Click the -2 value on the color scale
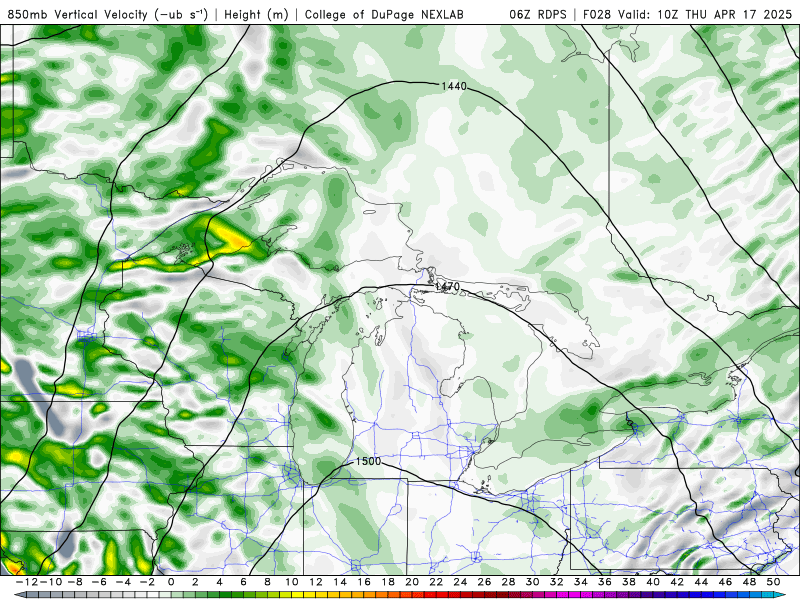 147,582
